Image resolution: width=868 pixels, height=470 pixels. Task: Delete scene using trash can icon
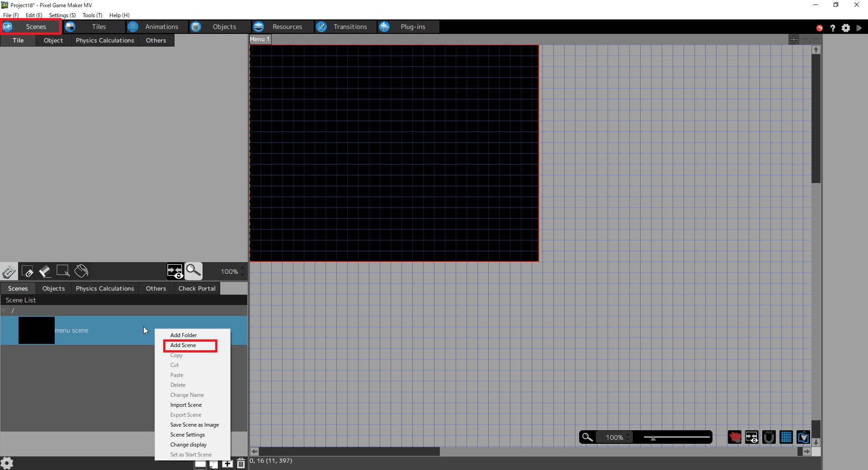[241, 463]
